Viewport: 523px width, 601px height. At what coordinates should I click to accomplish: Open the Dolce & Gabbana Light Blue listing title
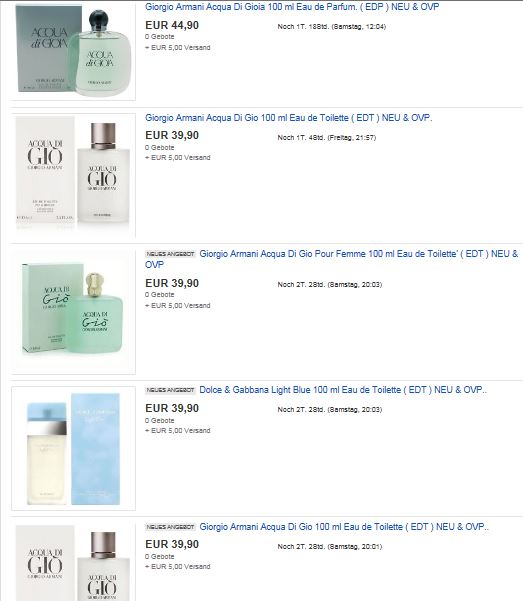tap(343, 390)
